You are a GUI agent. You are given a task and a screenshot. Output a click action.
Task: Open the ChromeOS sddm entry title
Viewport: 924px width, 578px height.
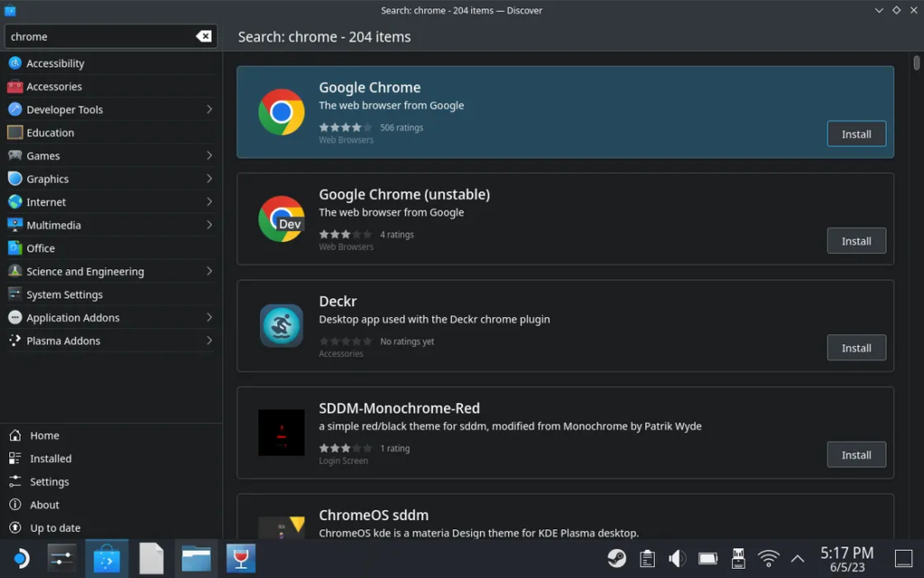tap(374, 515)
